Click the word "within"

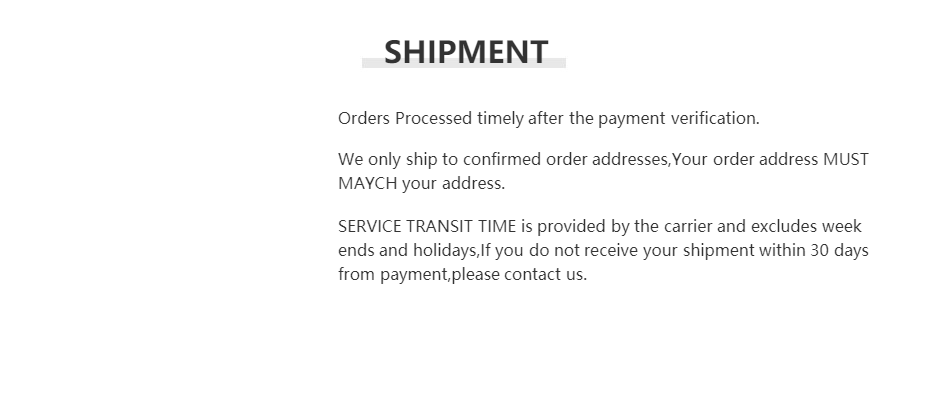pyautogui.click(x=782, y=250)
